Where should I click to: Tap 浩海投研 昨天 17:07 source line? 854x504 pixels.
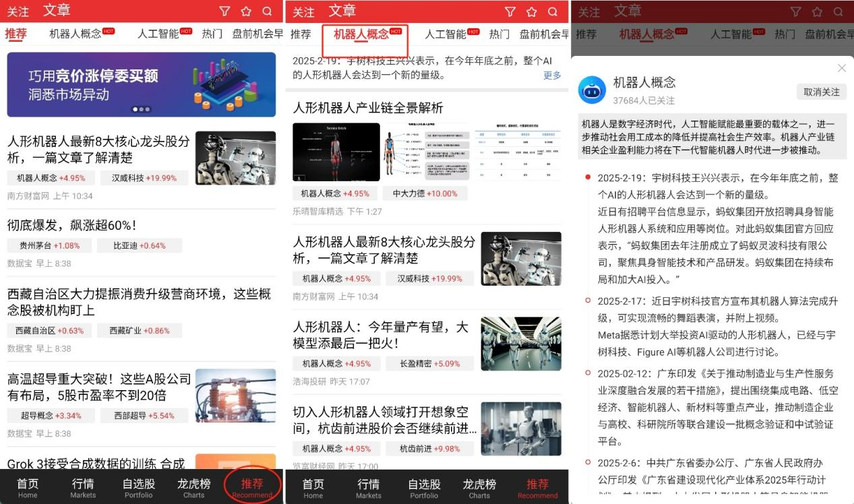(x=331, y=381)
